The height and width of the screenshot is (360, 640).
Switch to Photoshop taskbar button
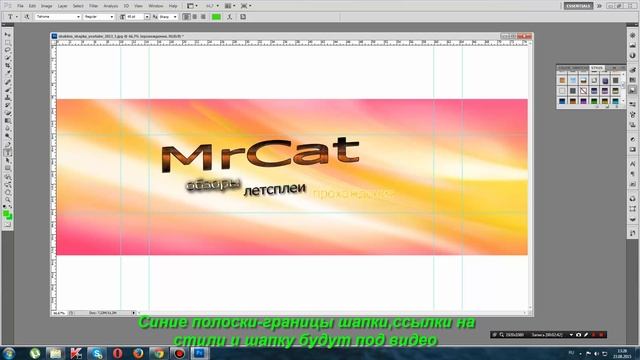click(200, 353)
